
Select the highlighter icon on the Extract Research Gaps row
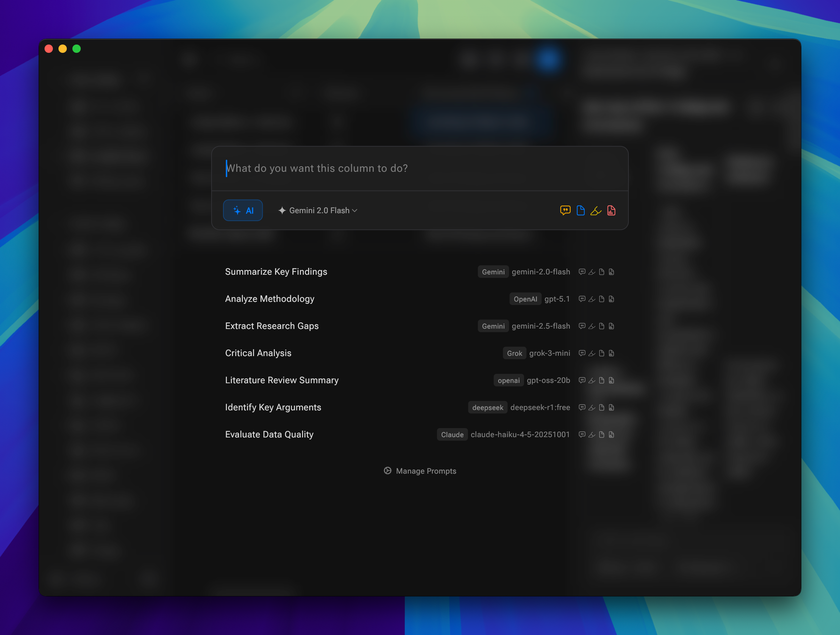(x=592, y=325)
